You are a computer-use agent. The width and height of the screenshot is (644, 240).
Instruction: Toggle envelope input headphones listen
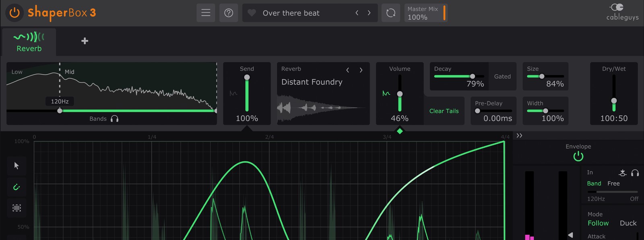(635, 173)
